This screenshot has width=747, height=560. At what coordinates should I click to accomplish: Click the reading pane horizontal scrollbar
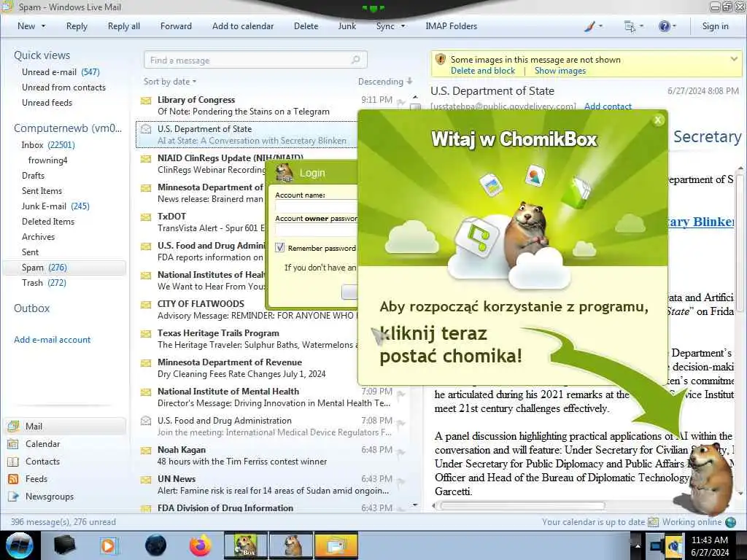point(522,506)
